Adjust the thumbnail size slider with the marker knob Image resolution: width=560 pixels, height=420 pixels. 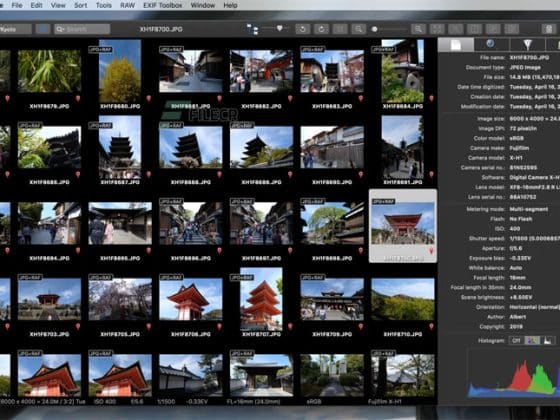tap(280, 28)
